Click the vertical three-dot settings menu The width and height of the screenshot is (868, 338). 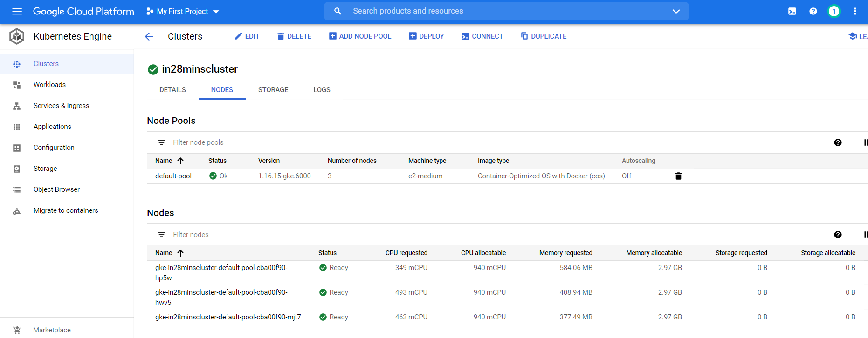(x=855, y=11)
